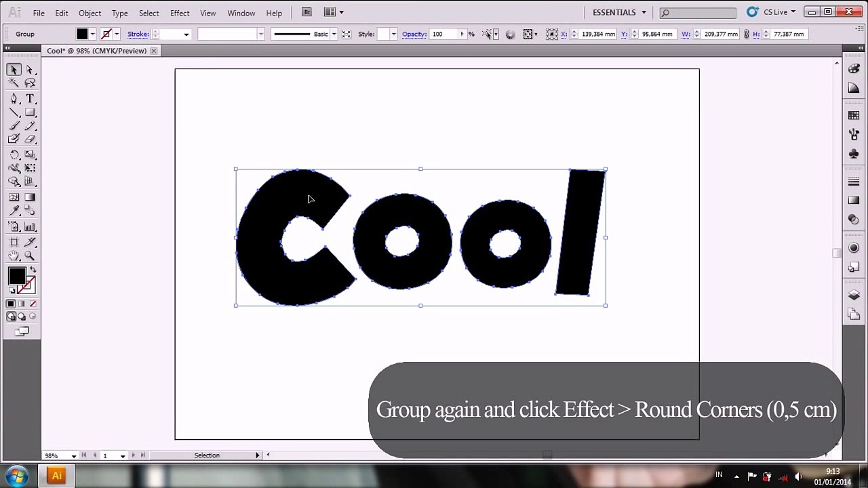Select the Paintbrush tool
This screenshot has width=868, height=488.
pos(14,125)
